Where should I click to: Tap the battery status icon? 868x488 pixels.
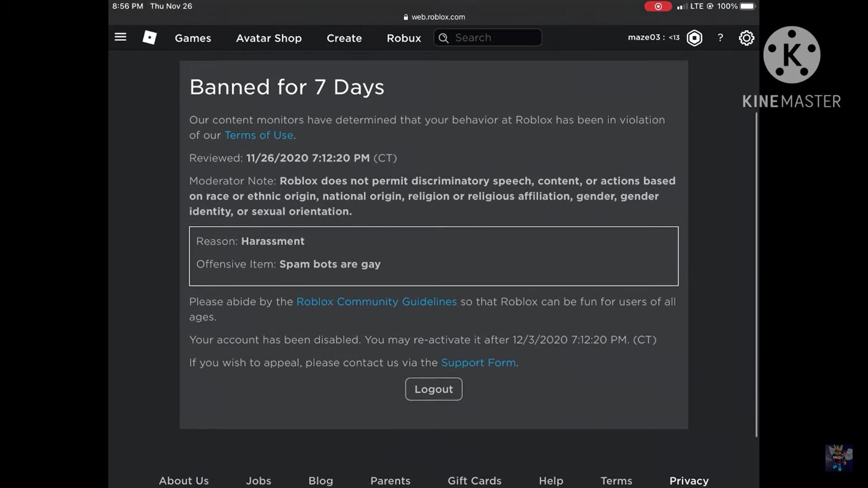(x=748, y=6)
